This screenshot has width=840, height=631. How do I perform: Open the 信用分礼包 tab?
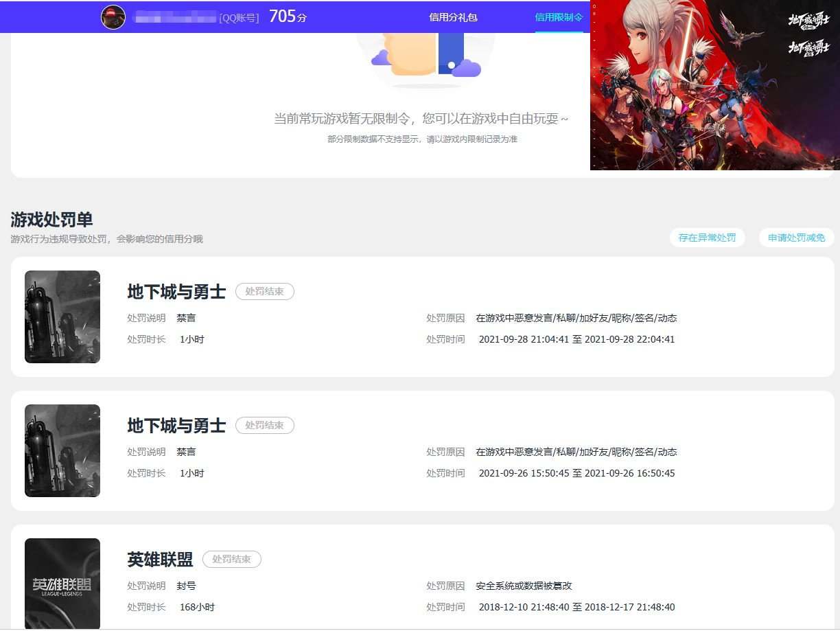pos(453,17)
